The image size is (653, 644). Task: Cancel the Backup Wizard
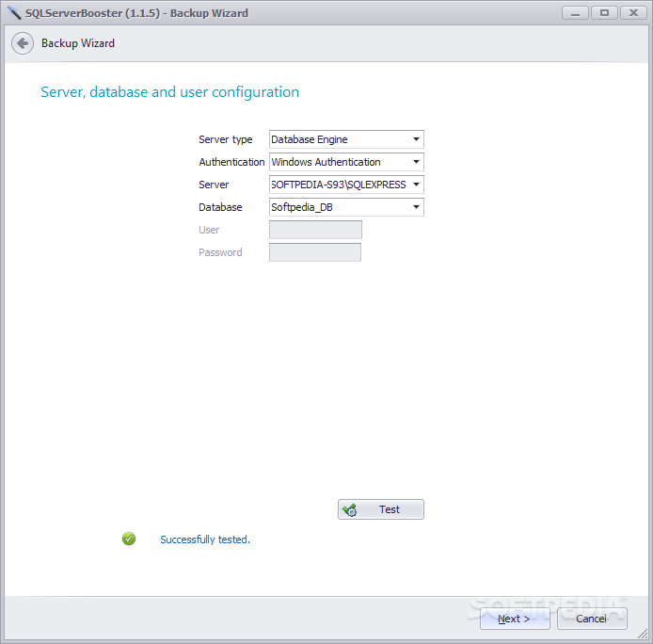click(x=592, y=619)
